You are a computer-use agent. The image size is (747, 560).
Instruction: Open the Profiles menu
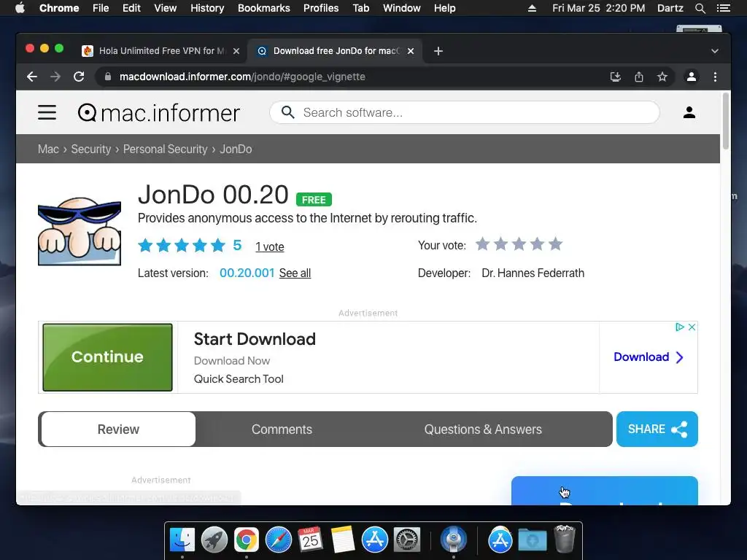[x=321, y=8]
